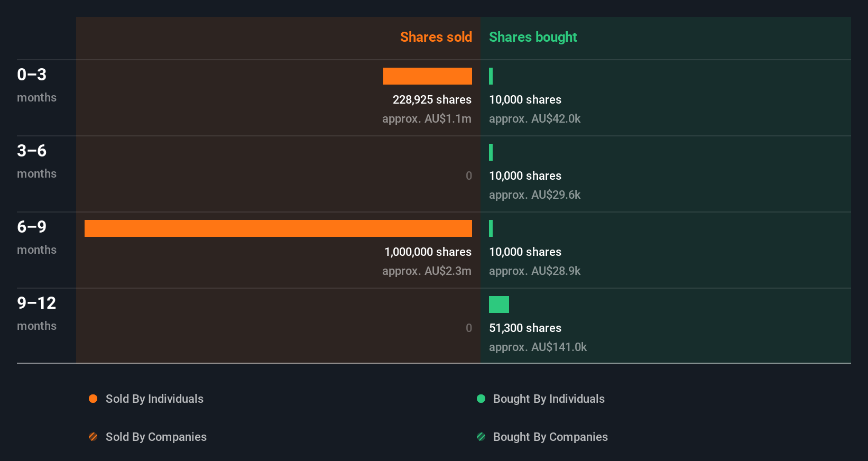
Task: Click the 0–3 months row label
Action: (36, 85)
